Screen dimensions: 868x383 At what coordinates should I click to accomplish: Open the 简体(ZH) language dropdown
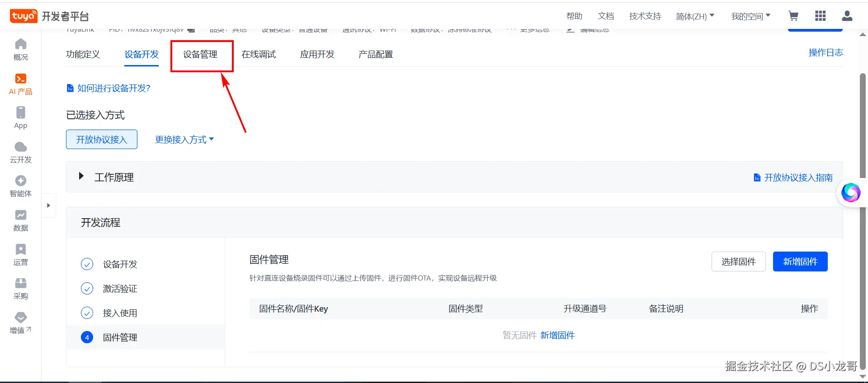coord(695,16)
